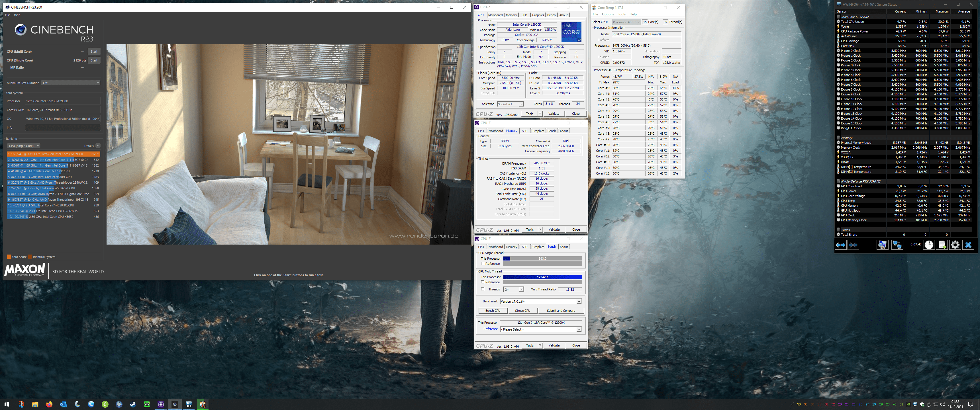Switch to SPD tab in middle CPU-Z window
The image size is (980, 410).
point(524,131)
